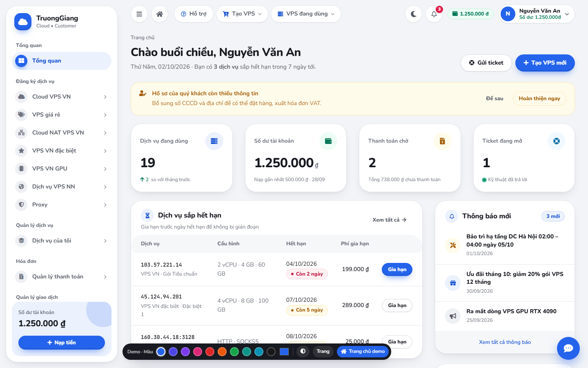This screenshot has height=368, width=588.
Task: Click the Gửi ticket button
Action: click(486, 63)
